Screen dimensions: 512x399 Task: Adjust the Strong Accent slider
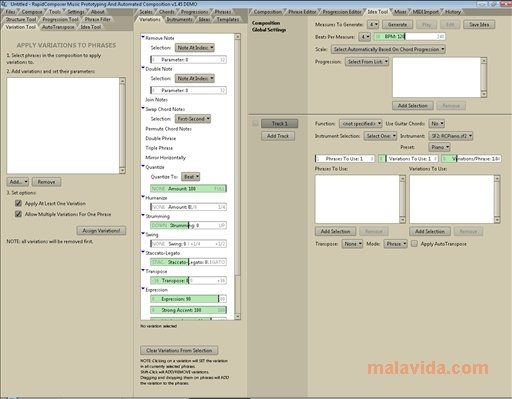tap(188, 310)
